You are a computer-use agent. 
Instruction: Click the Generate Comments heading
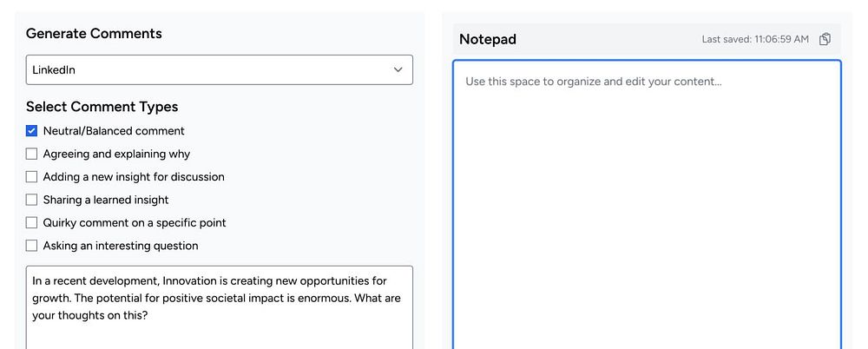tap(94, 34)
